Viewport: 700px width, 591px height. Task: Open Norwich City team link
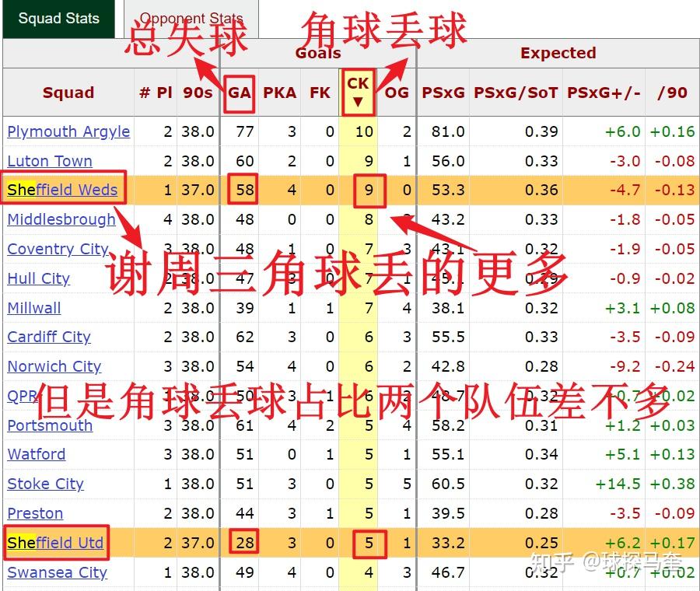(54, 366)
